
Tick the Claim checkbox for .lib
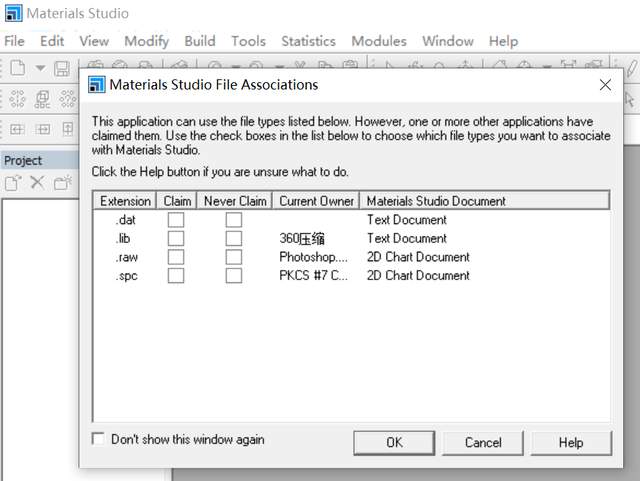point(176,238)
